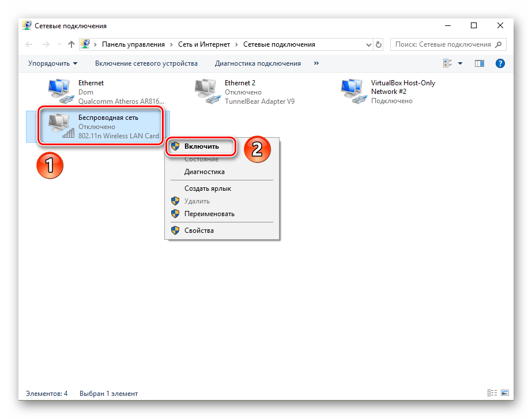Click Включение сетевого устройства toolbar button
The image size is (532, 419).
pos(146,63)
